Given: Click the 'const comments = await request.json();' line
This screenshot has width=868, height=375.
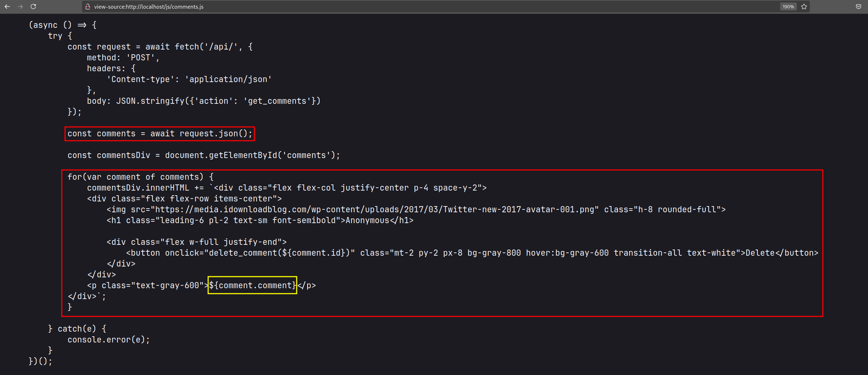Looking at the screenshot, I should click(x=160, y=133).
